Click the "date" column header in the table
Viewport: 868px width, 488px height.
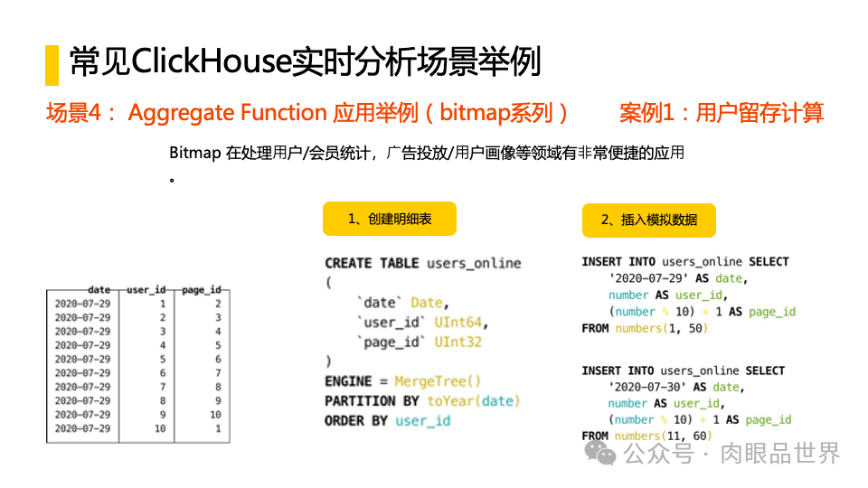click(99, 289)
